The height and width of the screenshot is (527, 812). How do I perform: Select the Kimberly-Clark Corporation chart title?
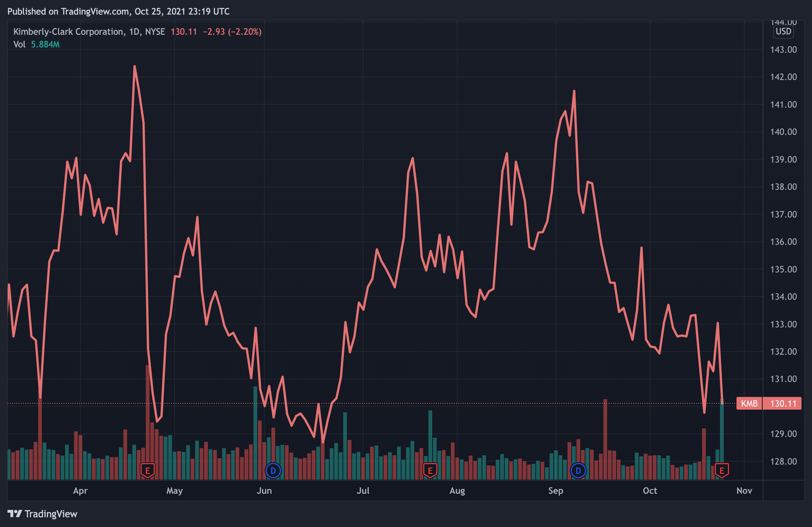click(68, 32)
